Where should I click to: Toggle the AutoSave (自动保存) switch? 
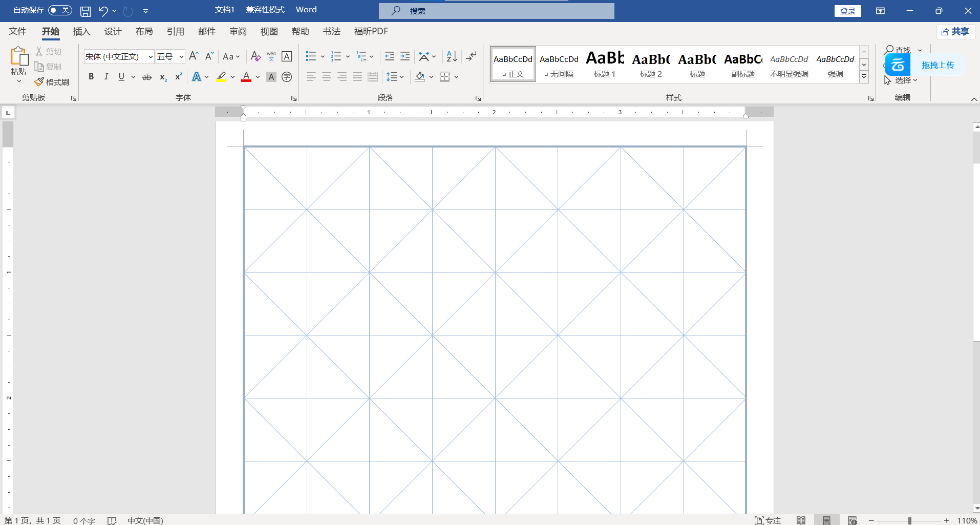click(60, 10)
